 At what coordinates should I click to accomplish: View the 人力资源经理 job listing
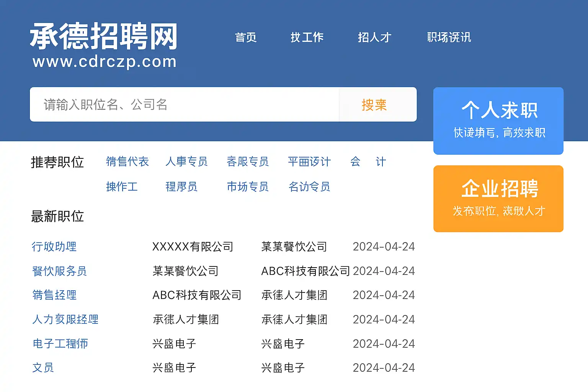(65, 319)
